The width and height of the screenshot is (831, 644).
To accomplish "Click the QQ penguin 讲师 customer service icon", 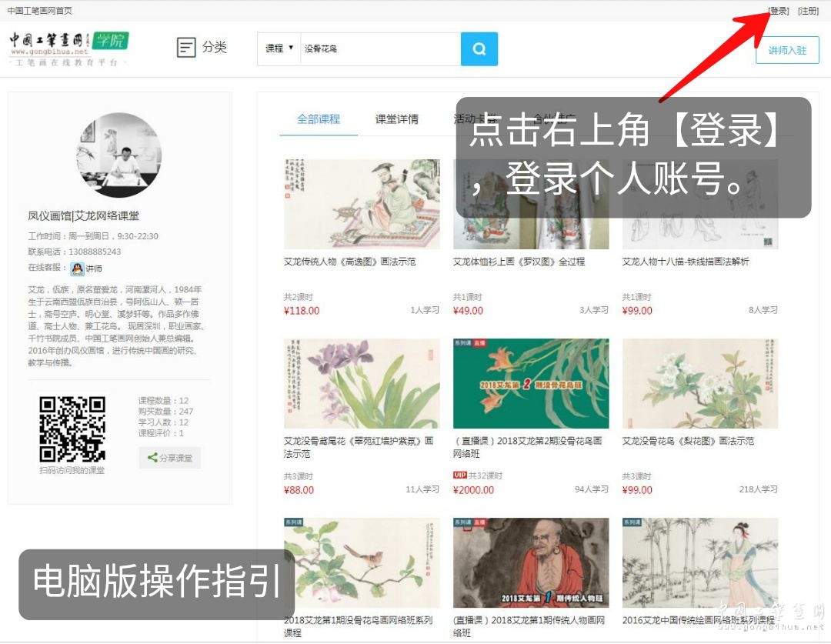I will pyautogui.click(x=78, y=269).
